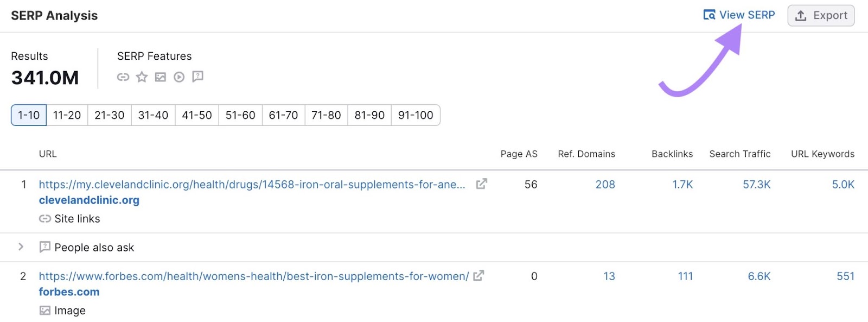Image resolution: width=868 pixels, height=322 pixels.
Task: Click the Site links icon under result one
Action: tap(45, 218)
